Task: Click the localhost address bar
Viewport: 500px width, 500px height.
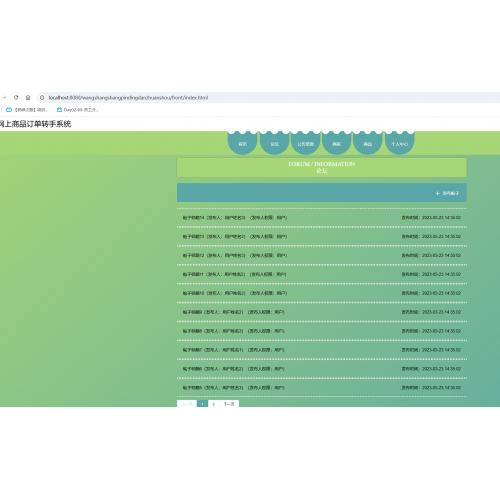Action: pyautogui.click(x=268, y=97)
